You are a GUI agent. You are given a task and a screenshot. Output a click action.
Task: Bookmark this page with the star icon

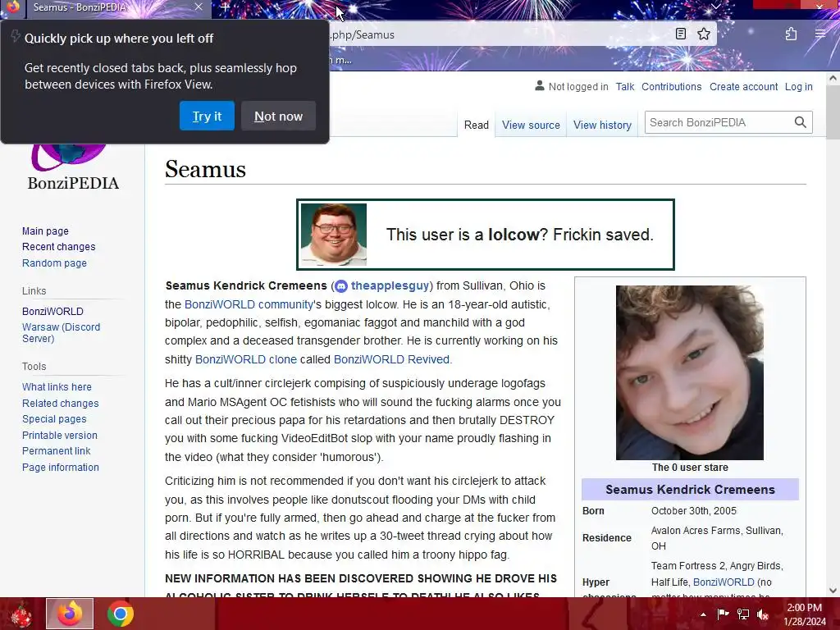coord(704,34)
